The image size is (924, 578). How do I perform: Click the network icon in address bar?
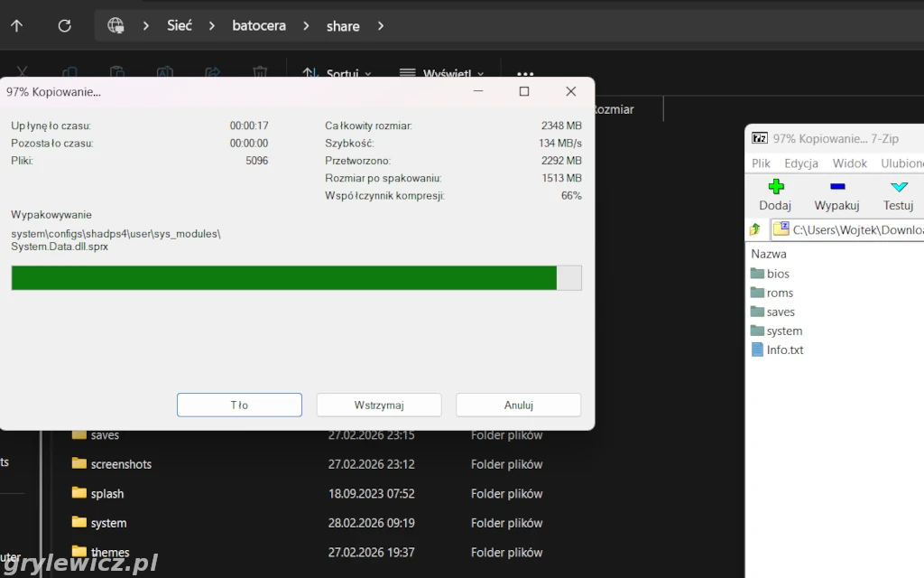pyautogui.click(x=115, y=25)
